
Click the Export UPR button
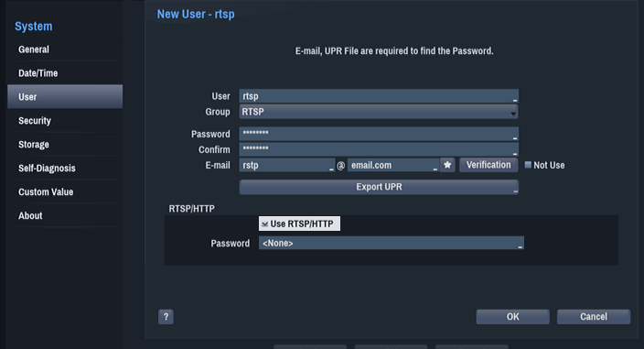[x=379, y=187]
